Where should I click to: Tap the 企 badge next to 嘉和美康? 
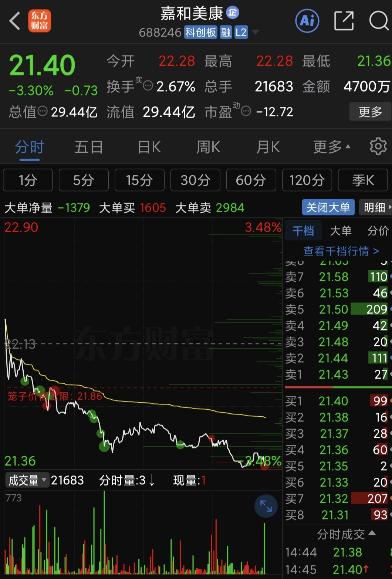click(x=233, y=13)
